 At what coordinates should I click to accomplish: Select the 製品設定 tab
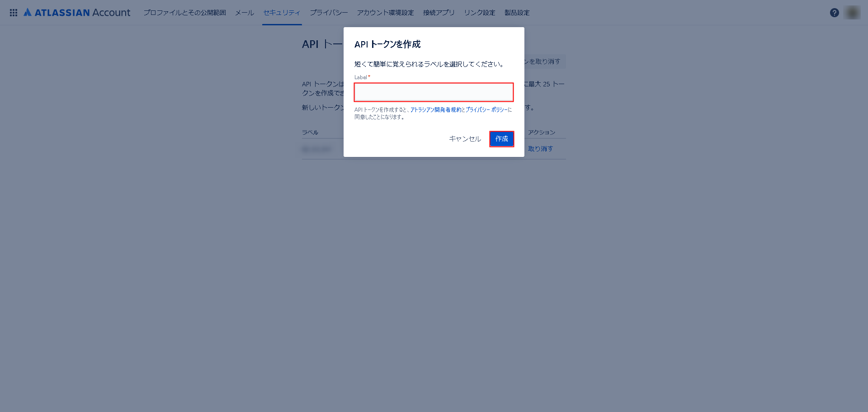coord(517,13)
